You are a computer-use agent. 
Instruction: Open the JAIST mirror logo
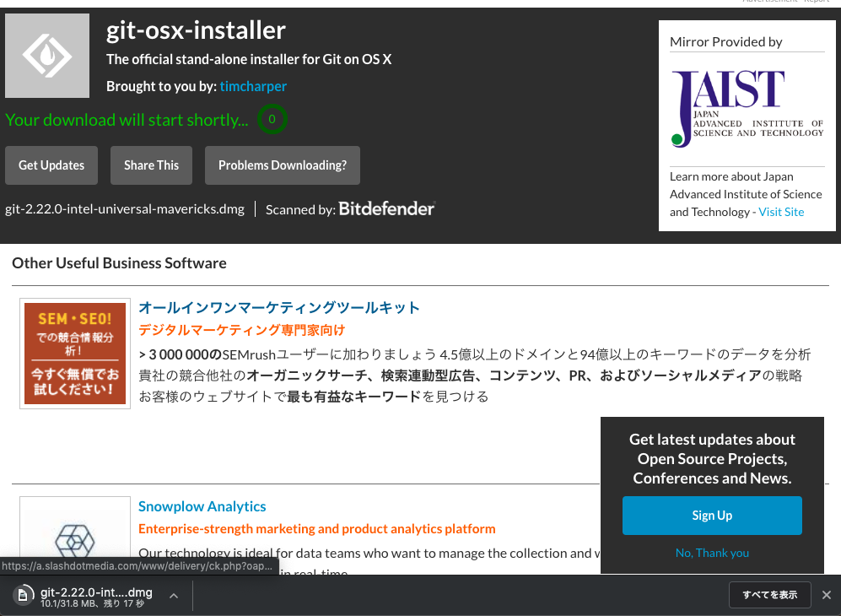tap(747, 108)
